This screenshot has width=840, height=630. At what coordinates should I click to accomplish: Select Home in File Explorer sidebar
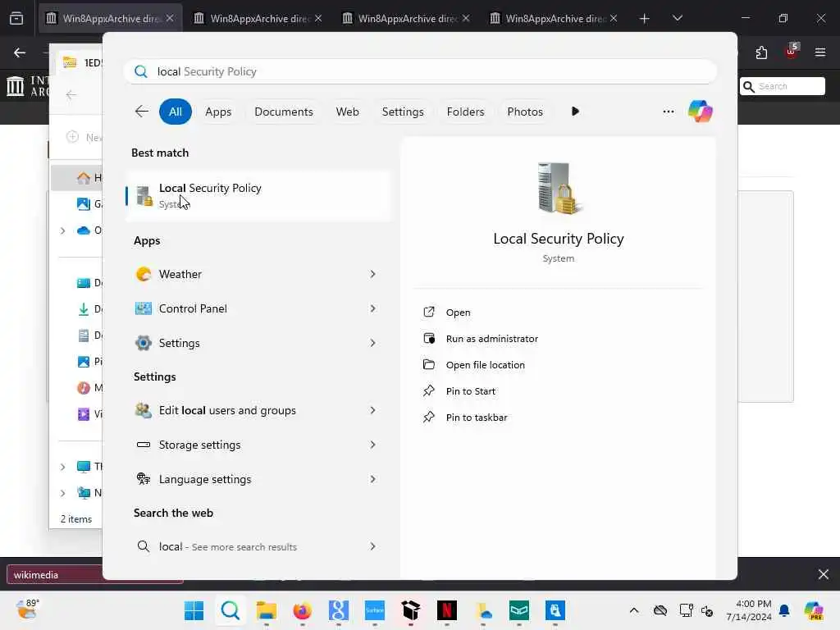click(76, 177)
